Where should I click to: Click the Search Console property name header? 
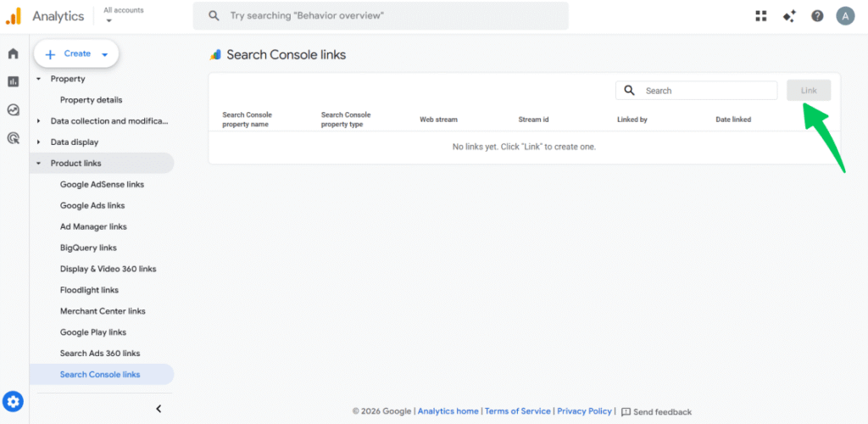tap(248, 120)
